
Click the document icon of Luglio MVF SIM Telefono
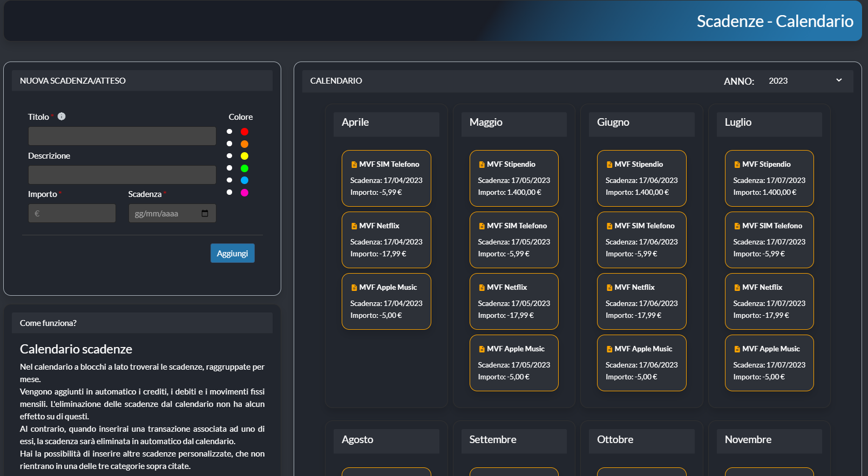737,226
